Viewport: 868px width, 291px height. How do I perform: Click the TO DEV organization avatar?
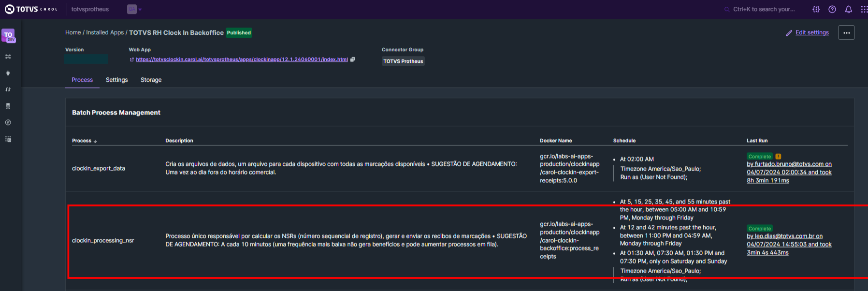tap(9, 36)
